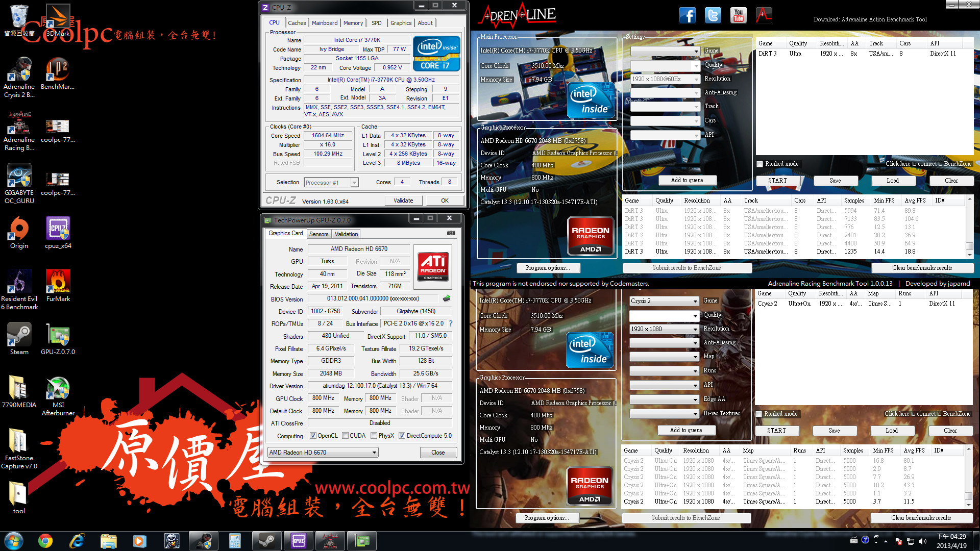Launch Origin from desktop
This screenshot has width=980, height=551.
coord(19,233)
